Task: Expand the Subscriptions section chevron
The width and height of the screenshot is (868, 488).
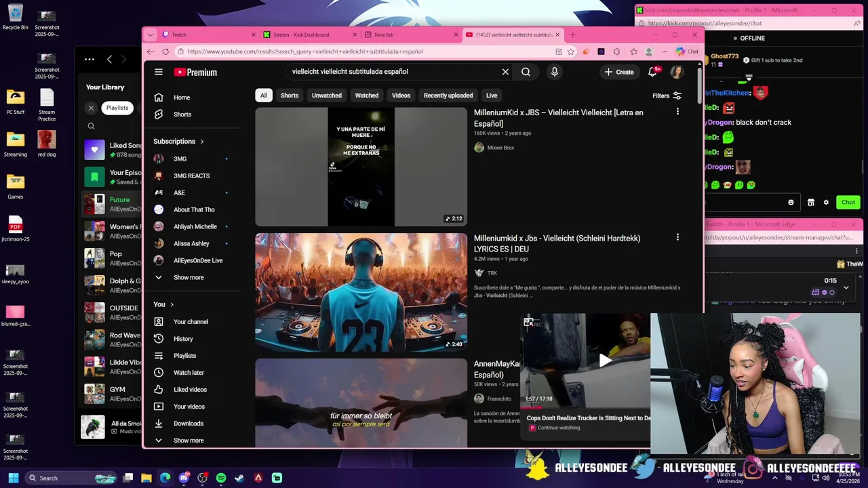Action: coord(202,142)
